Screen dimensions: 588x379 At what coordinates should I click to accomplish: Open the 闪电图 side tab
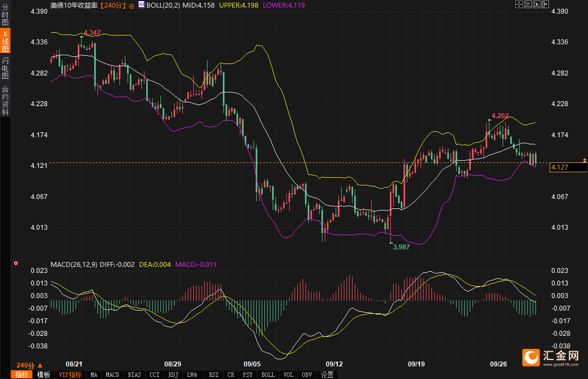(5, 68)
